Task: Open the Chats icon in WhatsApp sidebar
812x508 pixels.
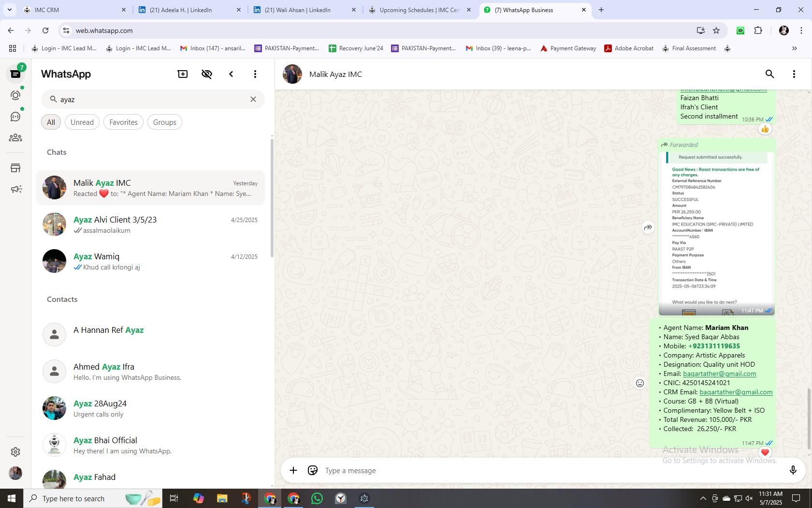Action: click(15, 74)
